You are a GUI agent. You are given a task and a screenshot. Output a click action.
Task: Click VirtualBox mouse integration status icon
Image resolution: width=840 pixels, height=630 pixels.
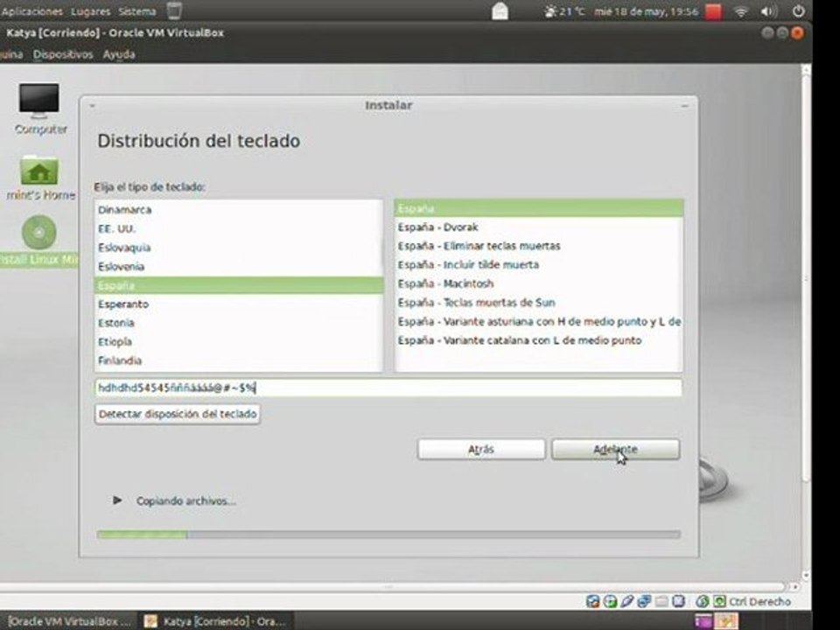(703, 602)
